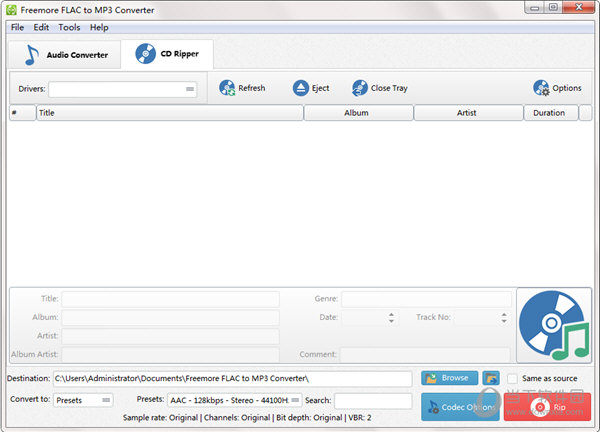Switch to the Audio Converter tab

(65, 55)
